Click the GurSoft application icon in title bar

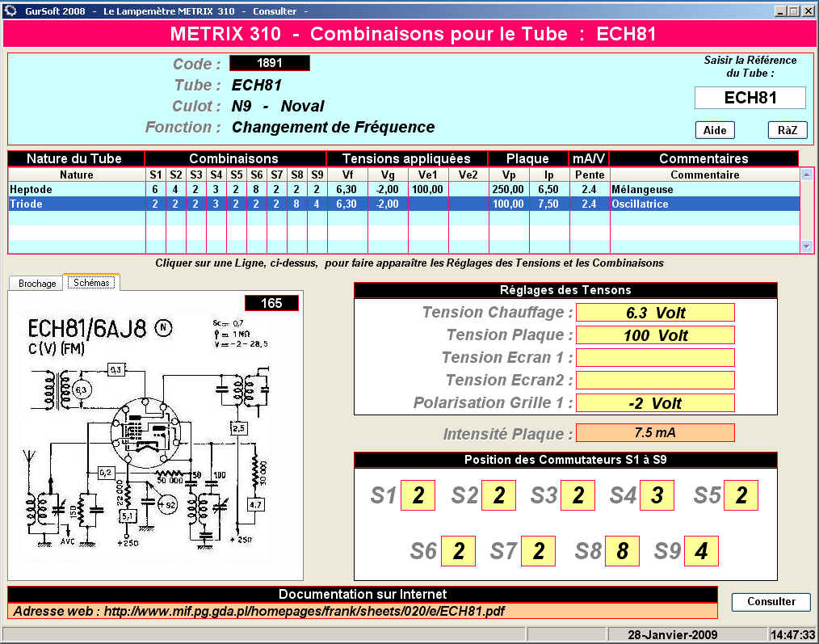(x=10, y=11)
